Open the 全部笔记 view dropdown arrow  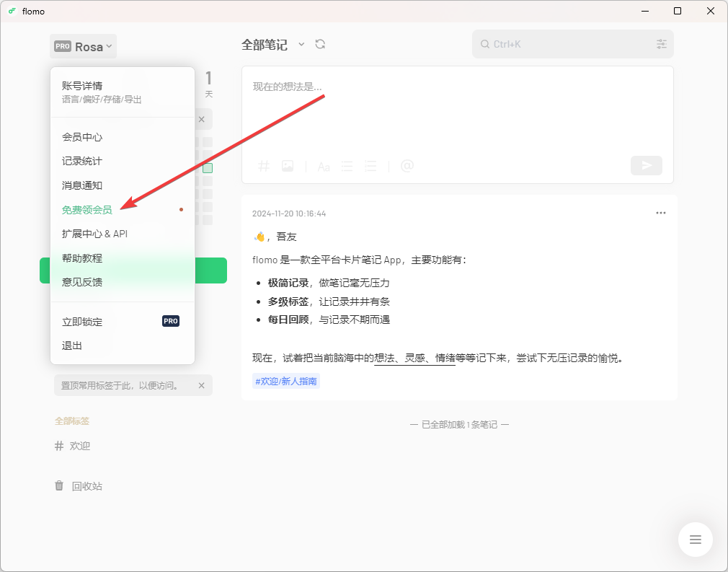pyautogui.click(x=301, y=44)
